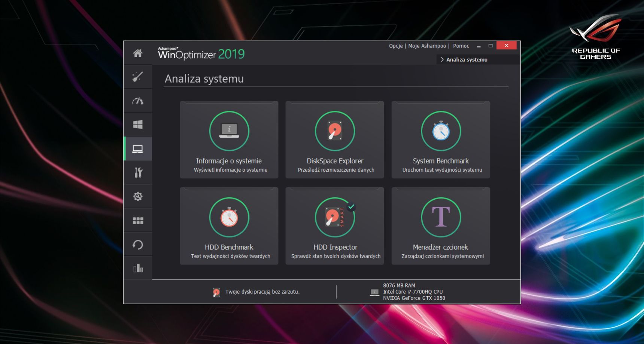Open the Home sidebar icon
Screen dimensions: 644x344
(x=138, y=53)
